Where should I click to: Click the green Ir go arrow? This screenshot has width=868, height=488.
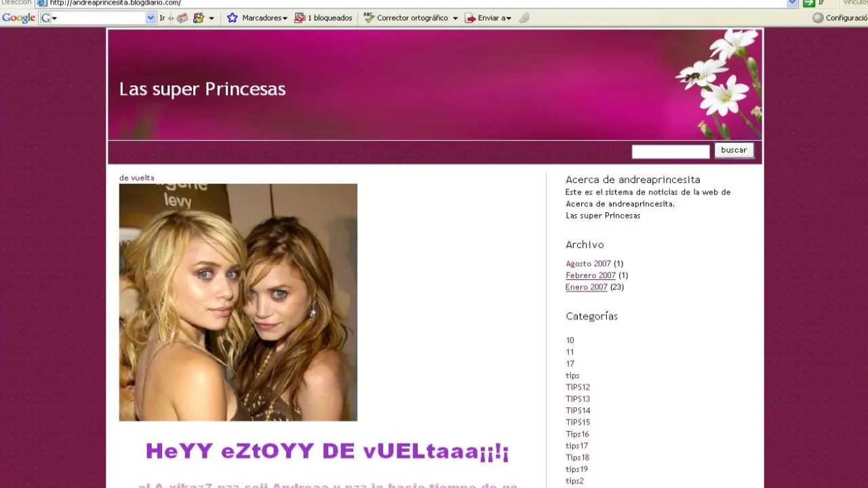coord(808,3)
